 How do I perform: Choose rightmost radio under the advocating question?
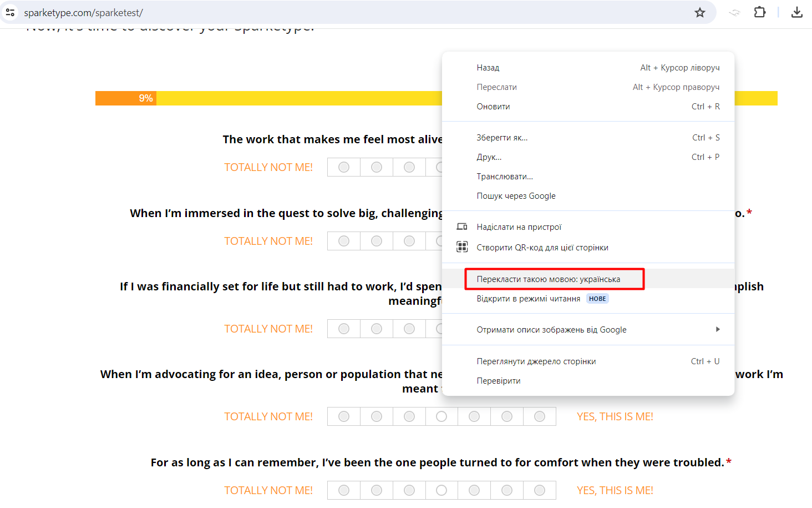click(540, 416)
